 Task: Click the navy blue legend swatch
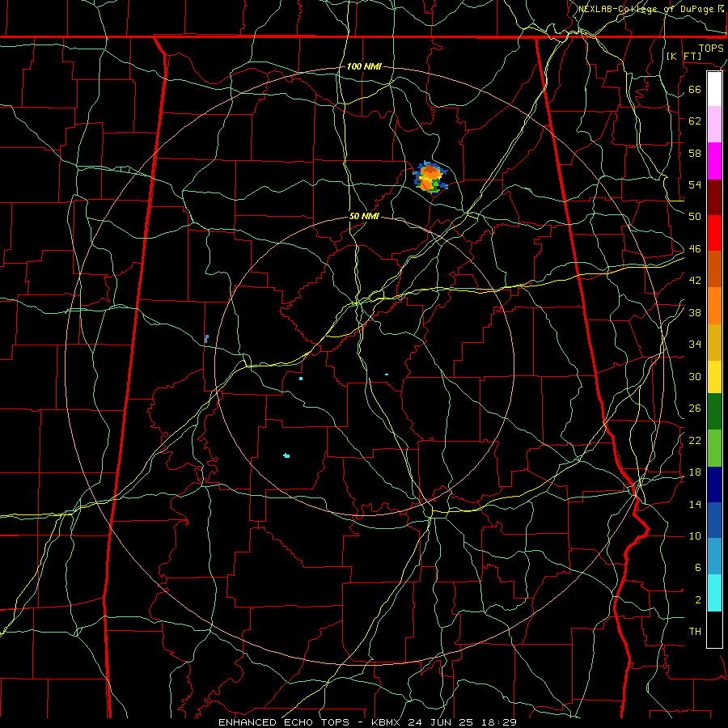(714, 485)
